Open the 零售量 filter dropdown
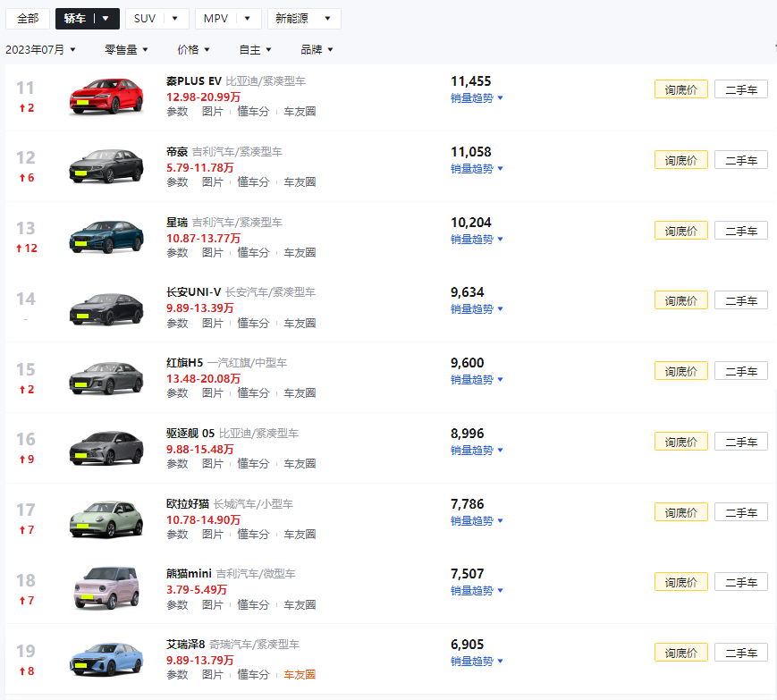 (x=126, y=49)
